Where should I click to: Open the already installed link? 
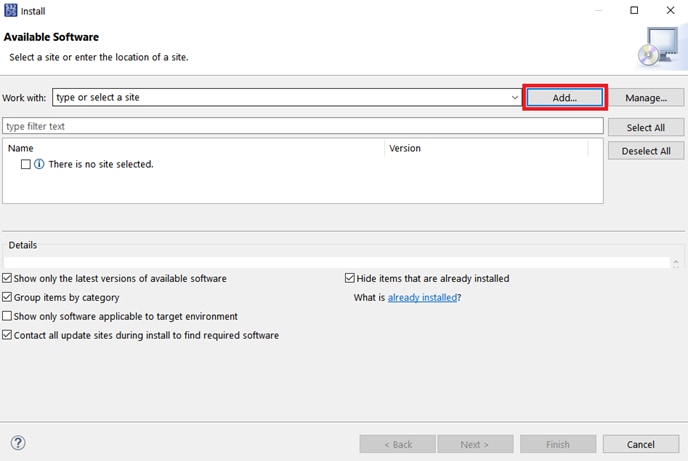tap(422, 298)
